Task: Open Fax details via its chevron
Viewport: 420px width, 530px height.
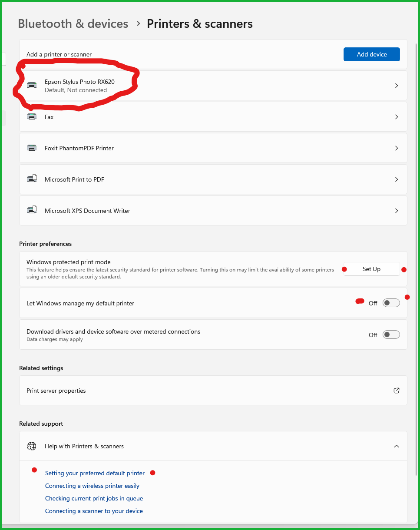Action: [x=397, y=117]
